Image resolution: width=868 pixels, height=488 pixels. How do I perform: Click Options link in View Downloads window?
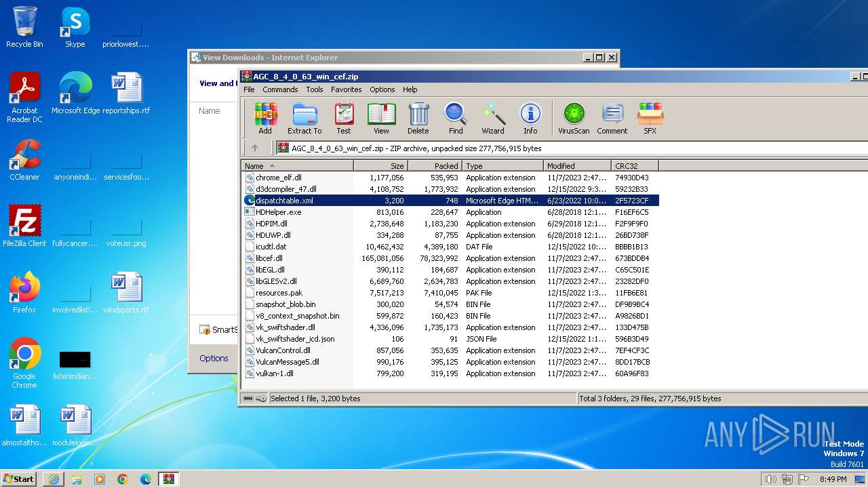(x=214, y=358)
